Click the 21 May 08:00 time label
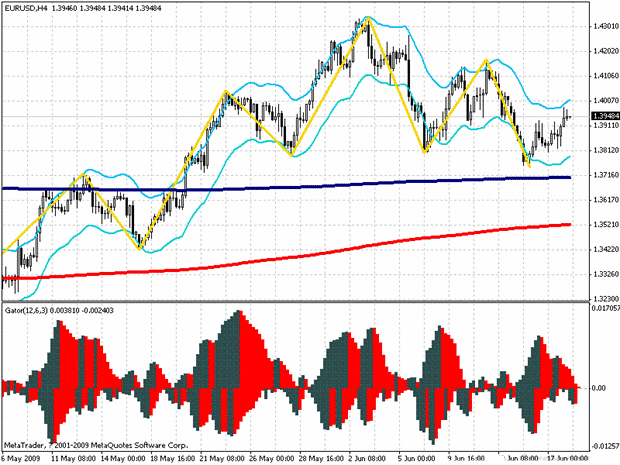Viewport: 620px width, 465px height. point(223,459)
